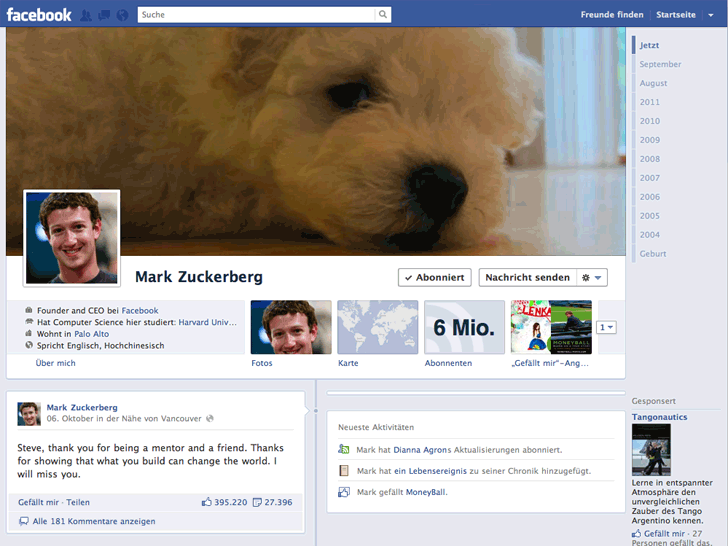Click Abonnenten label
The height and width of the screenshot is (546, 728).
tap(448, 363)
